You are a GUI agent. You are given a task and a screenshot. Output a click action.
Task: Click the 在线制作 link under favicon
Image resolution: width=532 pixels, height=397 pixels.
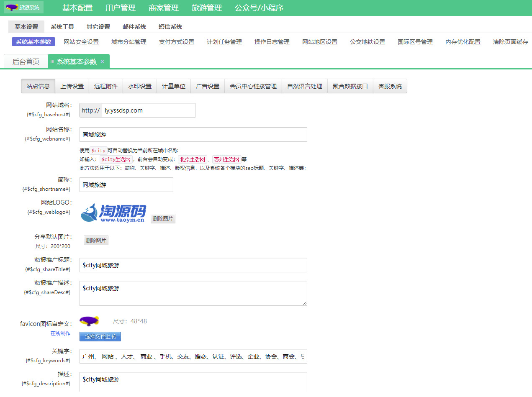[60, 333]
